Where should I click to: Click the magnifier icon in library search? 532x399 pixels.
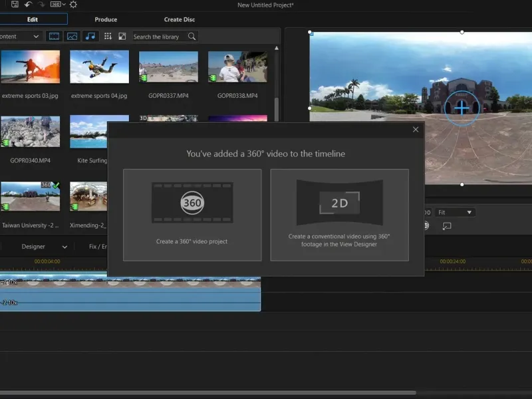192,37
